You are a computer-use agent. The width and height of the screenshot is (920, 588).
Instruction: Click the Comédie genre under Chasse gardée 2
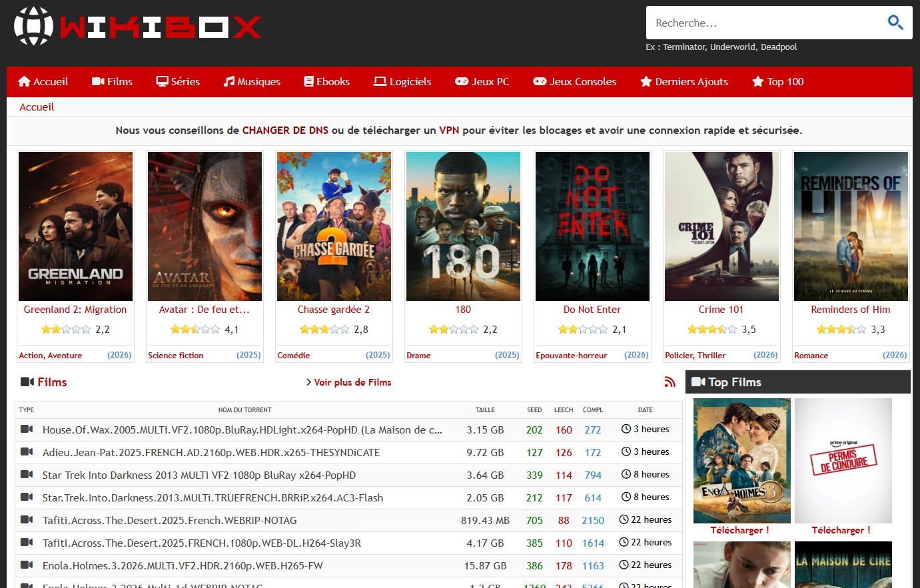point(294,356)
